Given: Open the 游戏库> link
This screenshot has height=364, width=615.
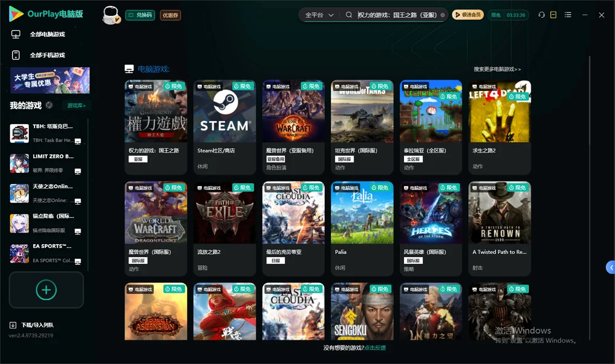Looking at the screenshot, I should tap(76, 105).
